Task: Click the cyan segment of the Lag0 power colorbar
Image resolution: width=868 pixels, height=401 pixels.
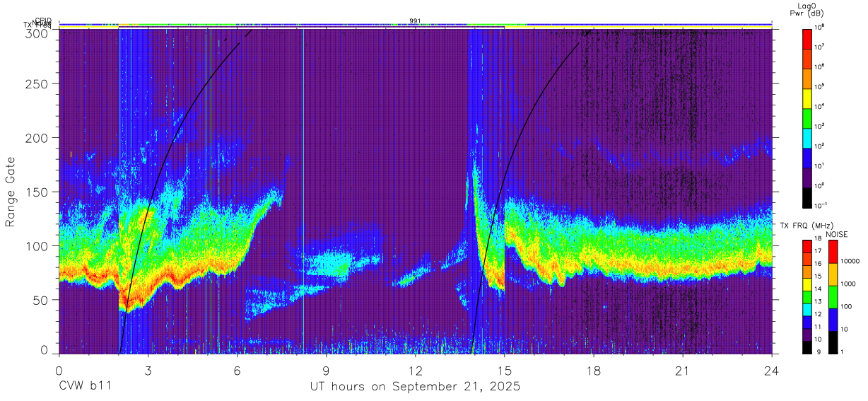Action: point(807,136)
